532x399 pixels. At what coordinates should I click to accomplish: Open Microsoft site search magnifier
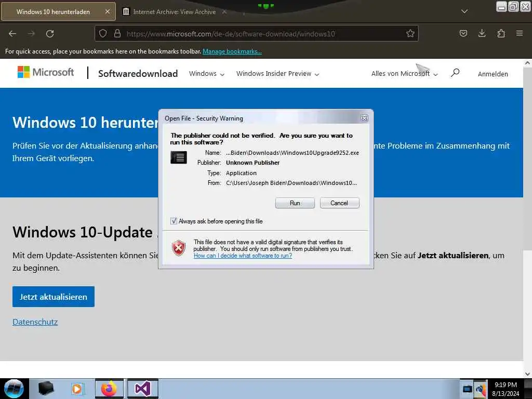[x=455, y=73]
